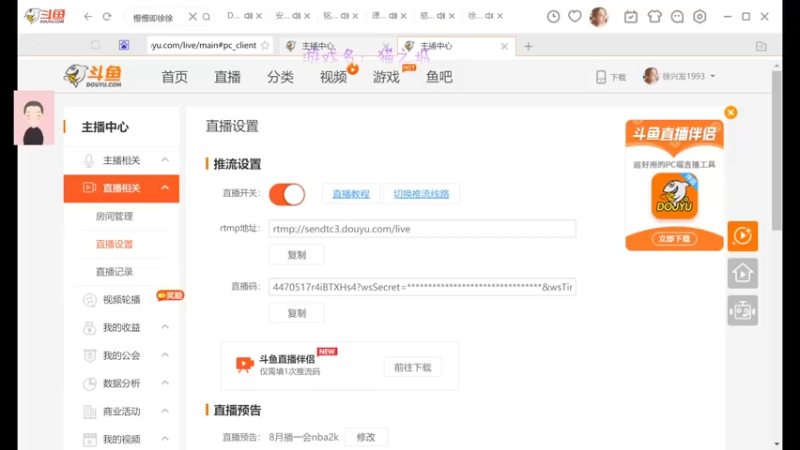Click 前往下载 for Douyu companion
Image resolution: width=800 pixels, height=450 pixels.
pyautogui.click(x=413, y=367)
